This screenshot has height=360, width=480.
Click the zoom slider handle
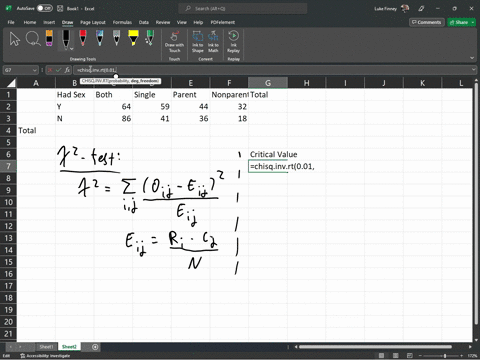click(x=445, y=356)
